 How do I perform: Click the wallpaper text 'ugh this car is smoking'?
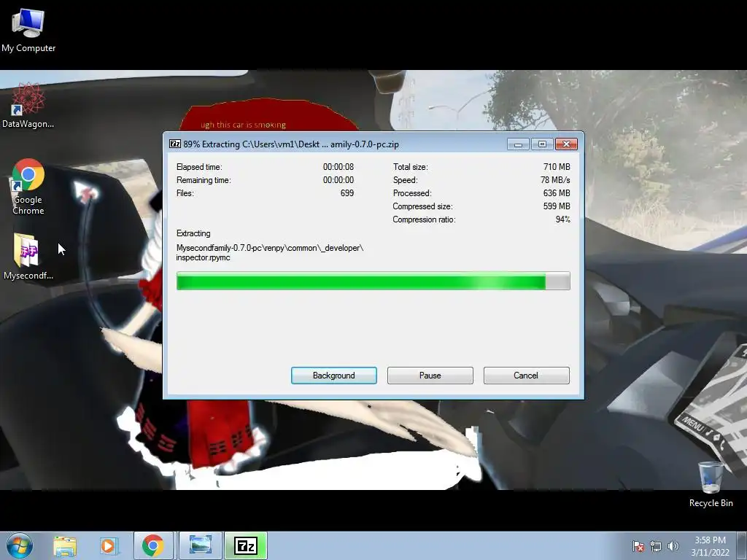tap(243, 125)
